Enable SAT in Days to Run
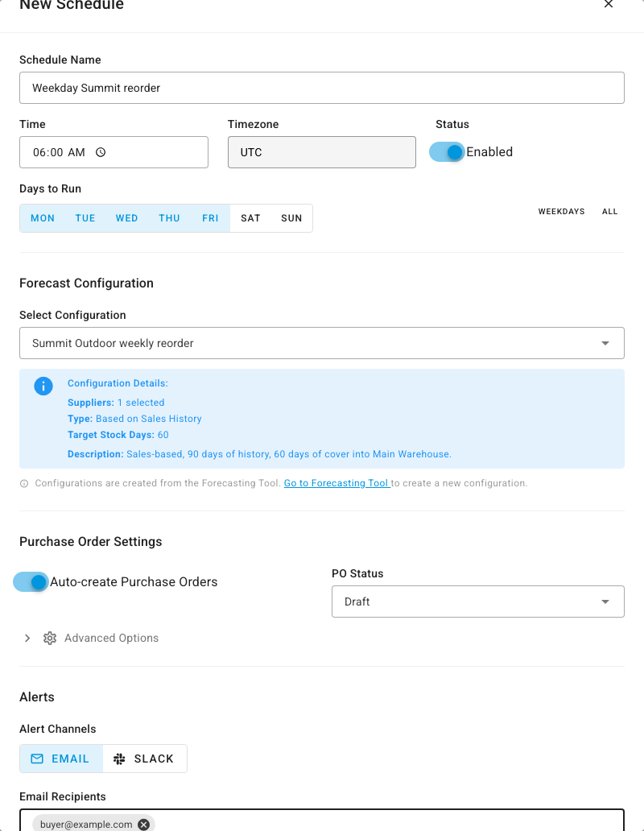 coord(250,218)
